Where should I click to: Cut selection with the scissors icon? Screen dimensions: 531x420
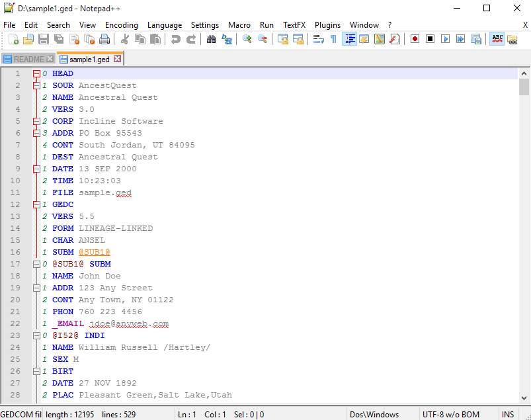pyautogui.click(x=124, y=39)
